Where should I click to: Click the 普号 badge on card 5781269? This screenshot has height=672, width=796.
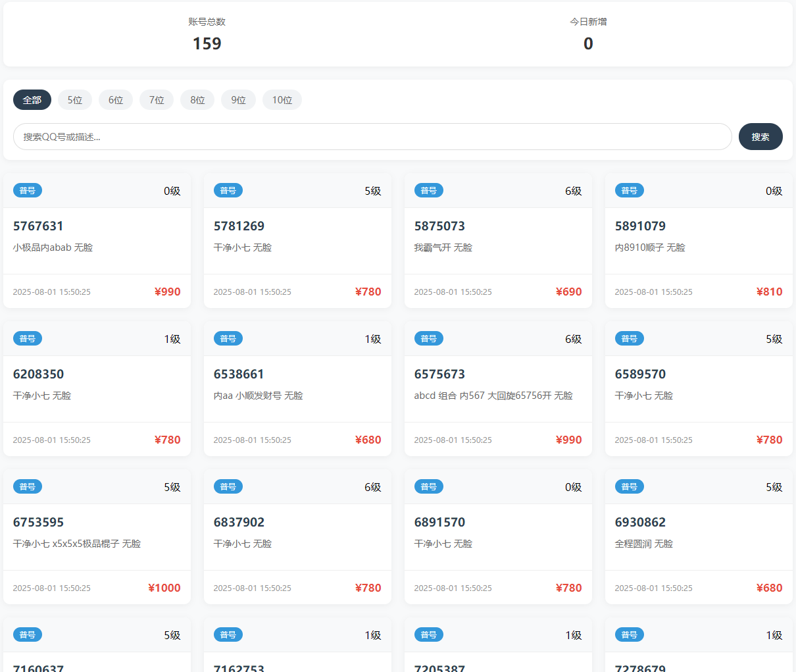click(x=228, y=191)
